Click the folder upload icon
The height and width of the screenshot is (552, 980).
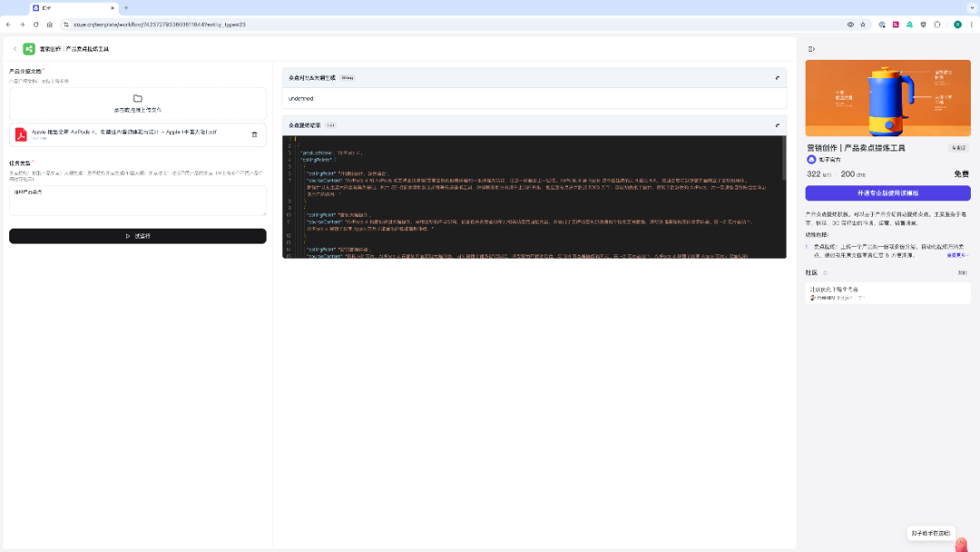click(138, 98)
